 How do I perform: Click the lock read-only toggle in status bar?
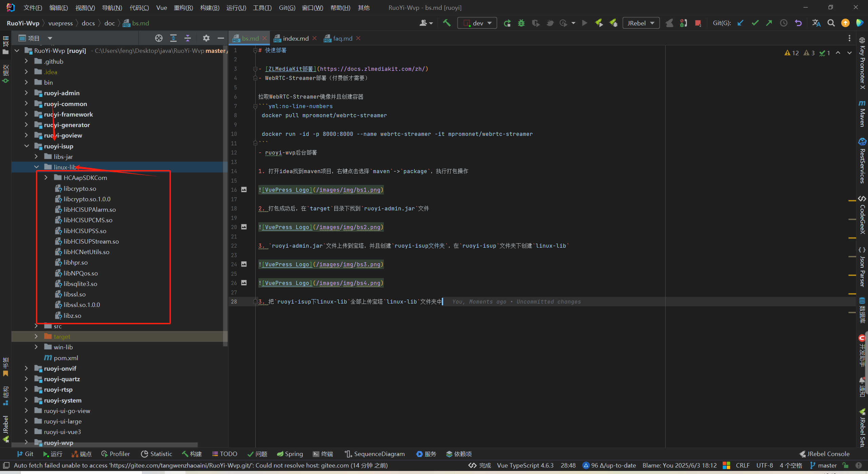tap(846, 466)
